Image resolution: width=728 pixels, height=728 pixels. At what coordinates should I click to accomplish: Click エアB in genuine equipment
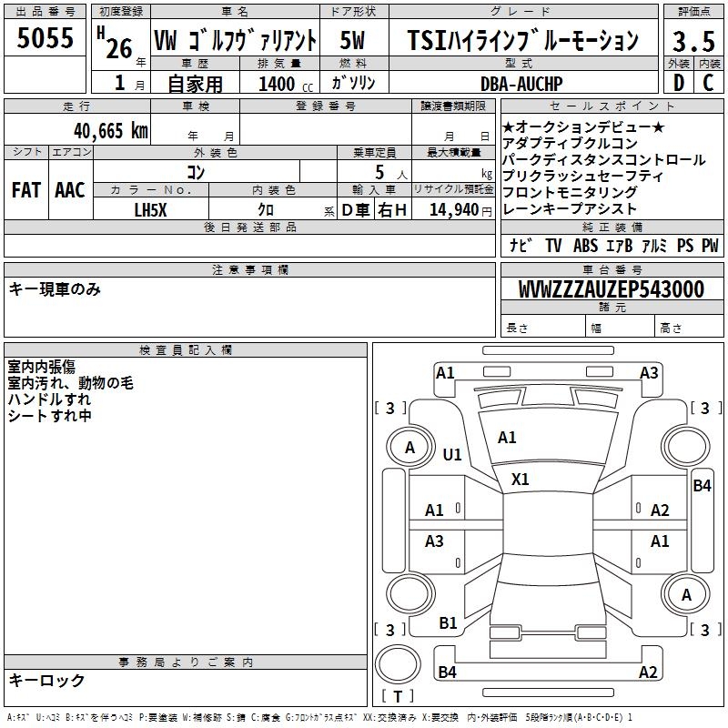coord(619,245)
